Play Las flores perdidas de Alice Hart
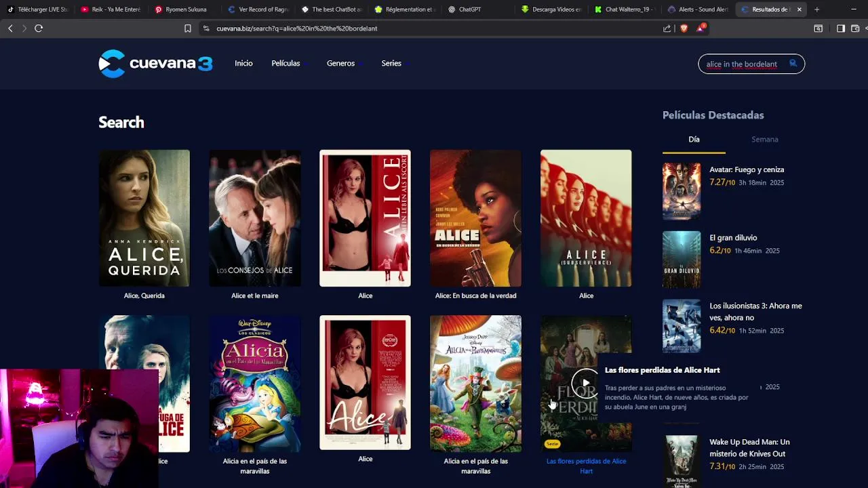868x488 pixels. click(x=585, y=383)
